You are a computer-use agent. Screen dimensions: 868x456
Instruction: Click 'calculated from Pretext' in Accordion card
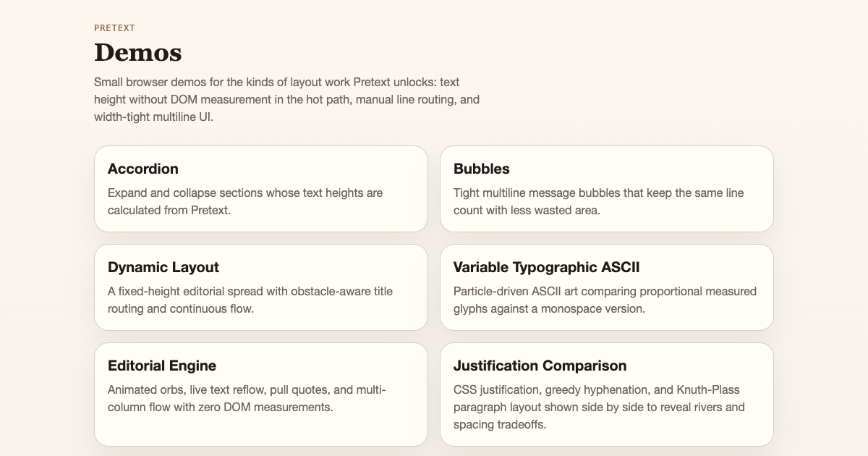[x=169, y=211]
